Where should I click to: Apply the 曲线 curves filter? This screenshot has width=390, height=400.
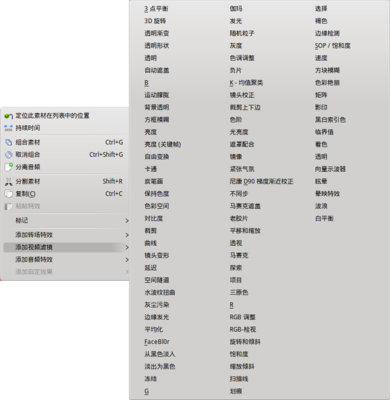pos(150,243)
